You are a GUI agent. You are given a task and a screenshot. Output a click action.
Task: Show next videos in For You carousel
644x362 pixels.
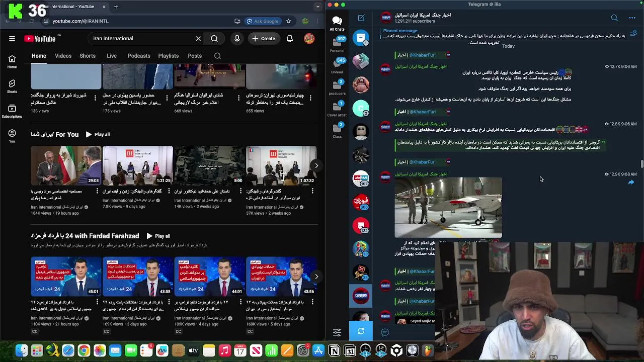316,165
